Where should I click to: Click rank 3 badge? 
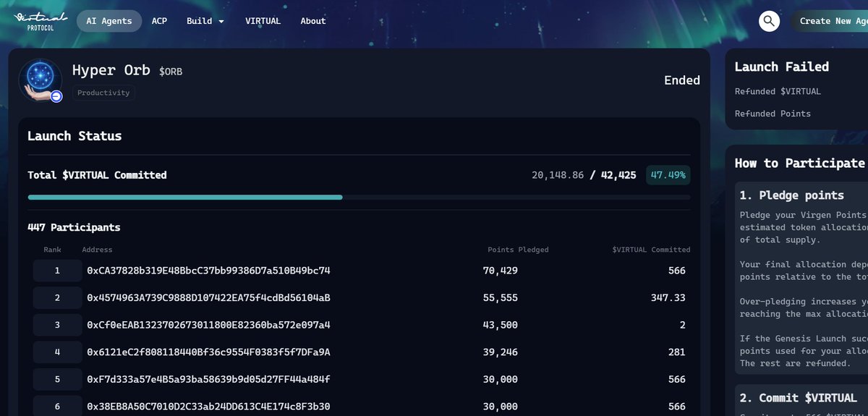click(x=57, y=325)
